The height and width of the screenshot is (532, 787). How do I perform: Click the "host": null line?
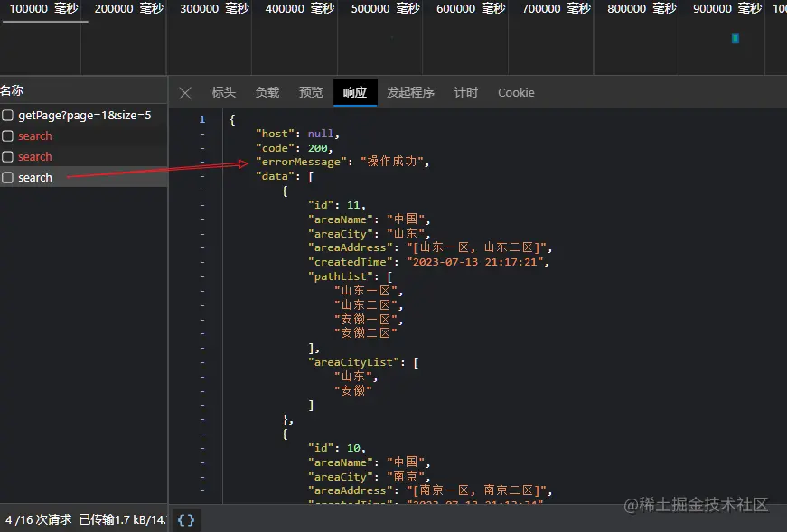[x=297, y=134]
